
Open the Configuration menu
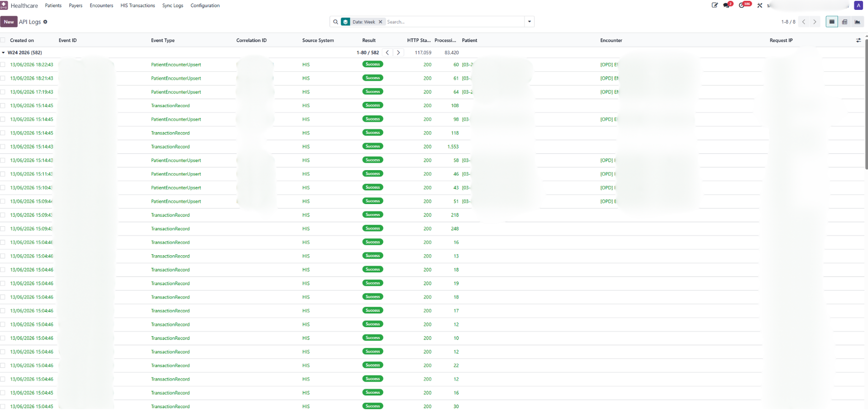point(205,5)
